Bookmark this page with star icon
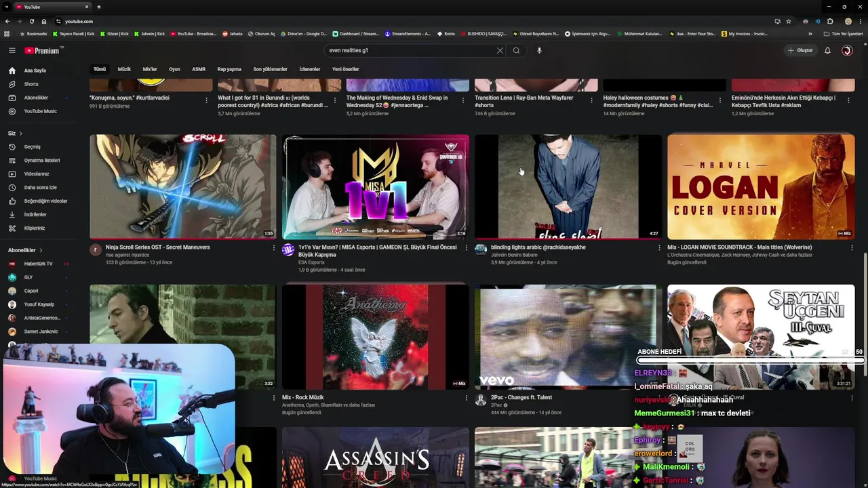The image size is (868, 488). coord(789,21)
